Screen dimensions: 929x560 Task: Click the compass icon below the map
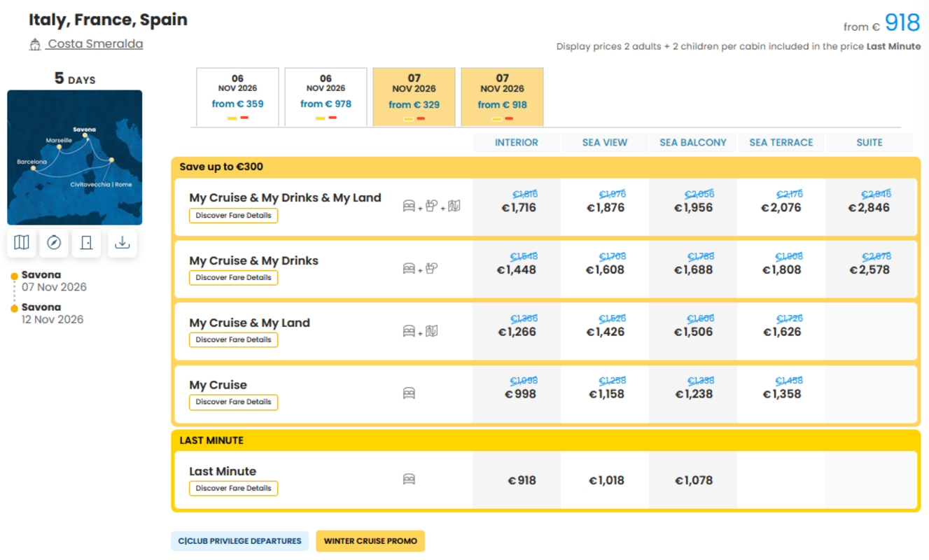tap(54, 243)
